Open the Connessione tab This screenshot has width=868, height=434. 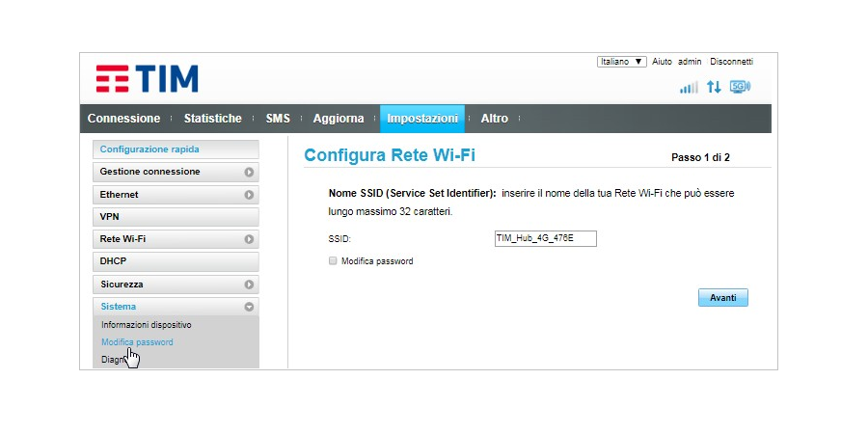tap(123, 119)
